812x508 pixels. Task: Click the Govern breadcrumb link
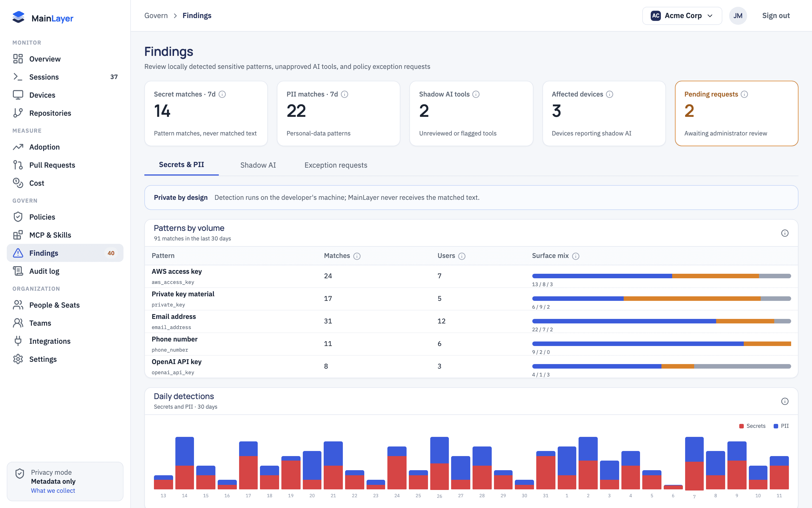point(156,16)
